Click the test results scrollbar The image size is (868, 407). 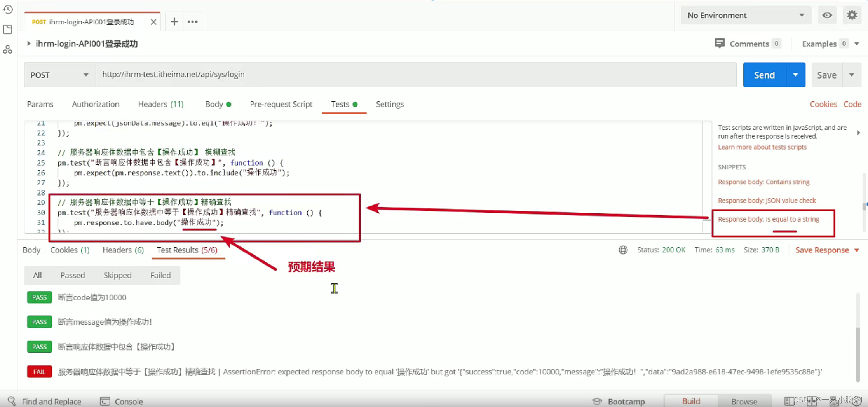858,355
